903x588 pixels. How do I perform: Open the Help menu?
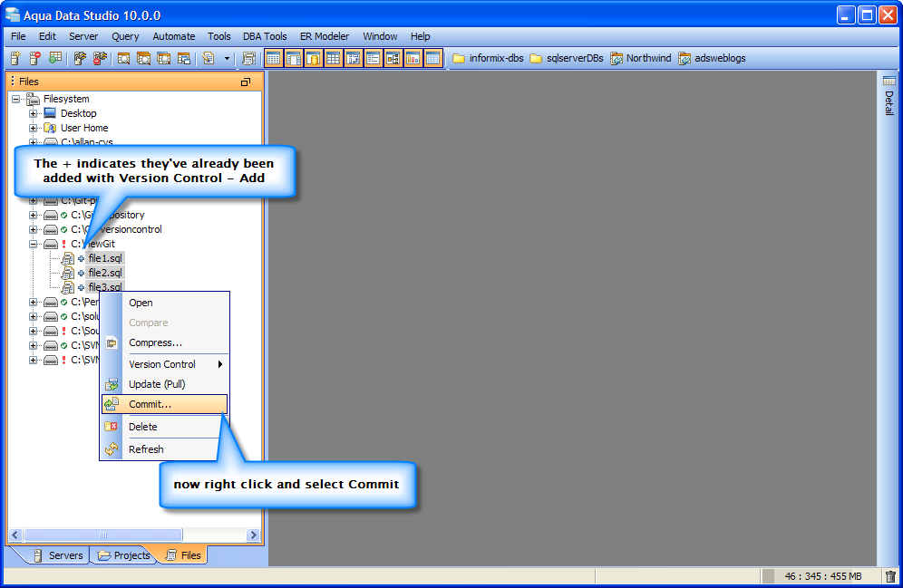click(420, 36)
